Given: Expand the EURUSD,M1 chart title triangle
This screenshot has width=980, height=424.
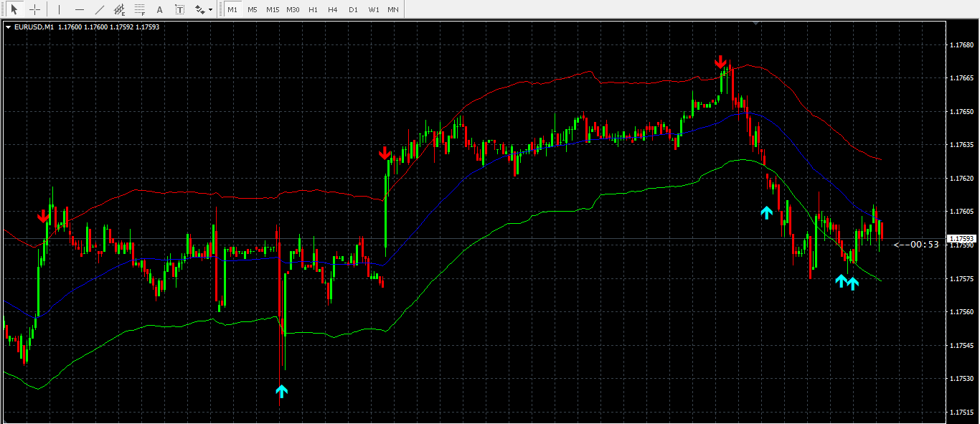Looking at the screenshot, I should click(x=8, y=27).
